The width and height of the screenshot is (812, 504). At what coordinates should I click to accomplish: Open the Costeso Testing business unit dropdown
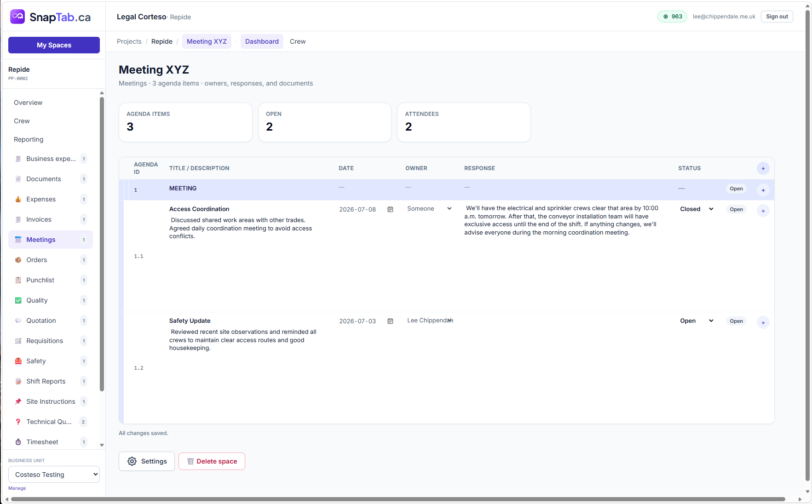(x=54, y=475)
